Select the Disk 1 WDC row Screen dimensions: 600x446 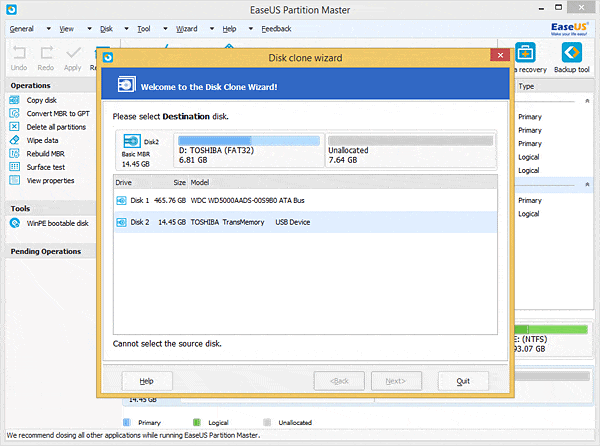click(305, 200)
